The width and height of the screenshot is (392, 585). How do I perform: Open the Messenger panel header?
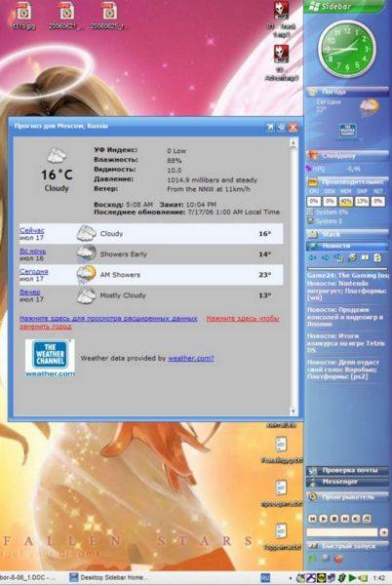point(347,482)
